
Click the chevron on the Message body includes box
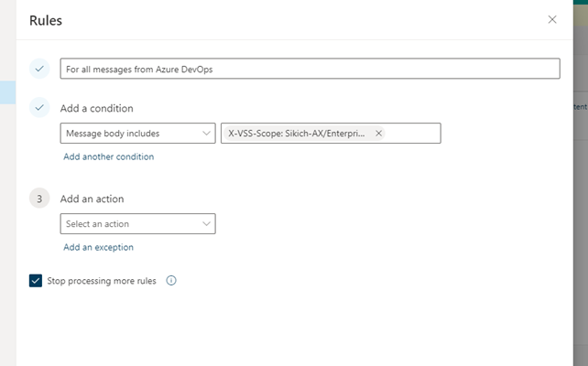206,134
